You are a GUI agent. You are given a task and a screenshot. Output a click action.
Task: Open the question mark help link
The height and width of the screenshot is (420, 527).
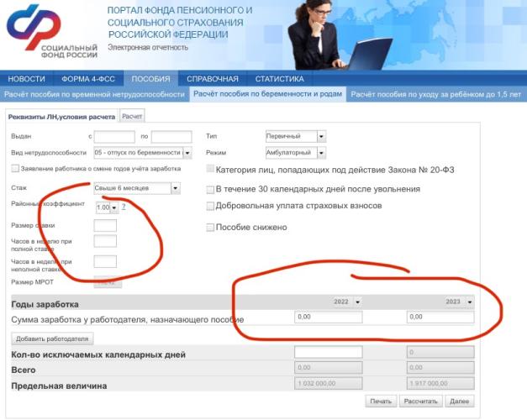(x=124, y=207)
